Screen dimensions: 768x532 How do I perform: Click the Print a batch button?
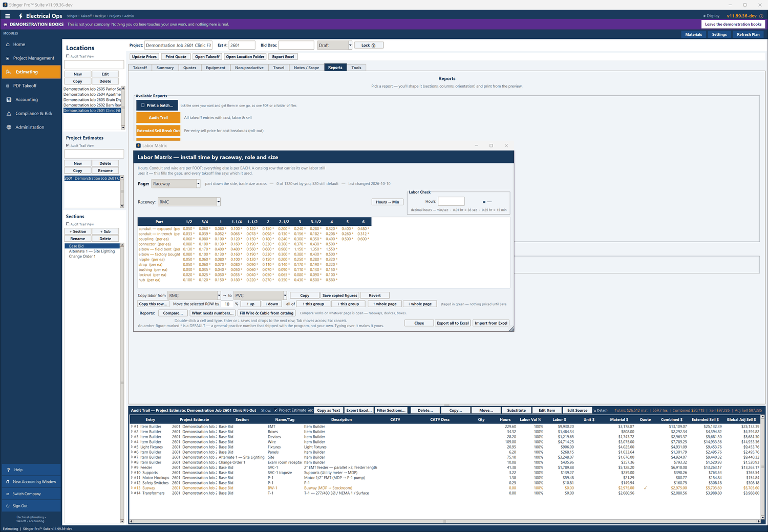click(x=158, y=105)
